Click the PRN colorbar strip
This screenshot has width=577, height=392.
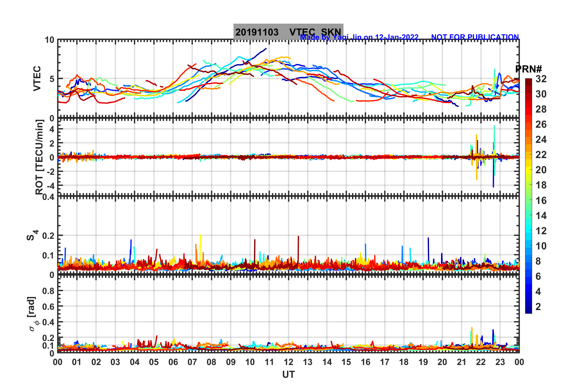528,196
